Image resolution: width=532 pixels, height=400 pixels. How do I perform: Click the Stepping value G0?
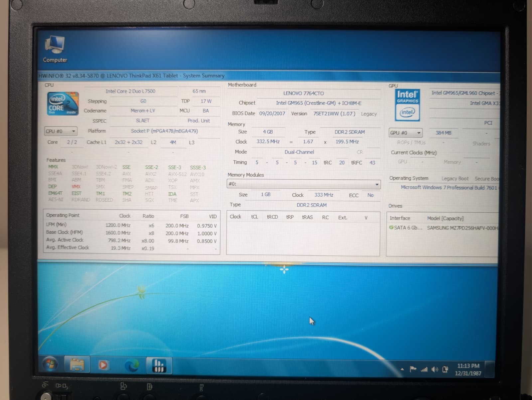[x=143, y=101]
